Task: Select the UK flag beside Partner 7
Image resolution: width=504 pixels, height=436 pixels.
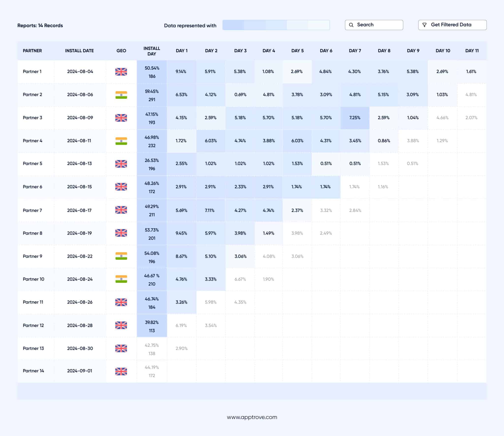Action: click(x=121, y=210)
